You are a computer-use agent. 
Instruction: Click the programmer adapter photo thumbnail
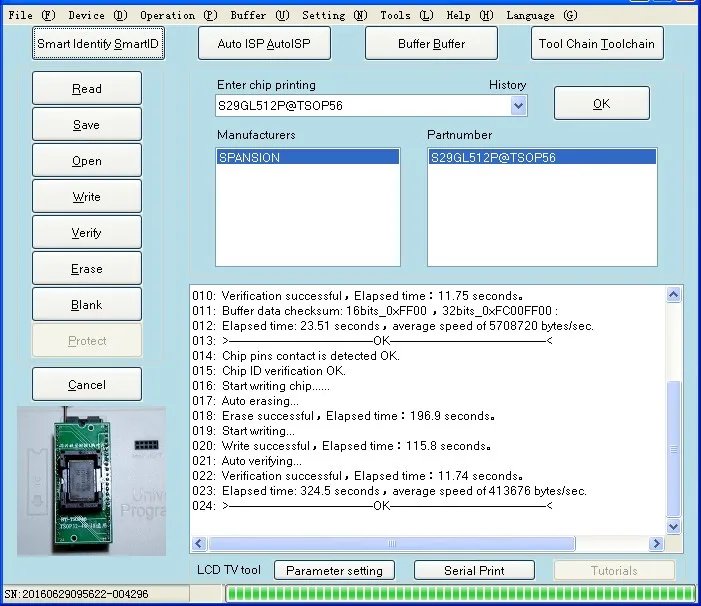click(x=92, y=479)
